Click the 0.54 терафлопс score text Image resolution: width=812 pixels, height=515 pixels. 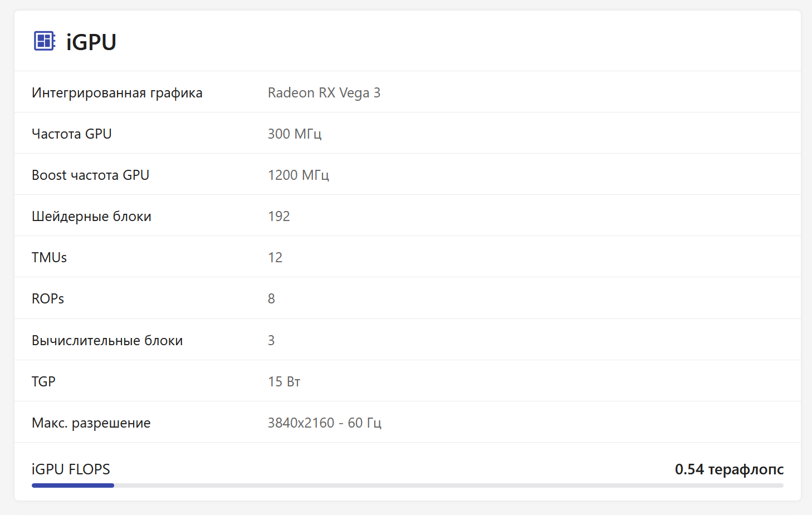728,469
